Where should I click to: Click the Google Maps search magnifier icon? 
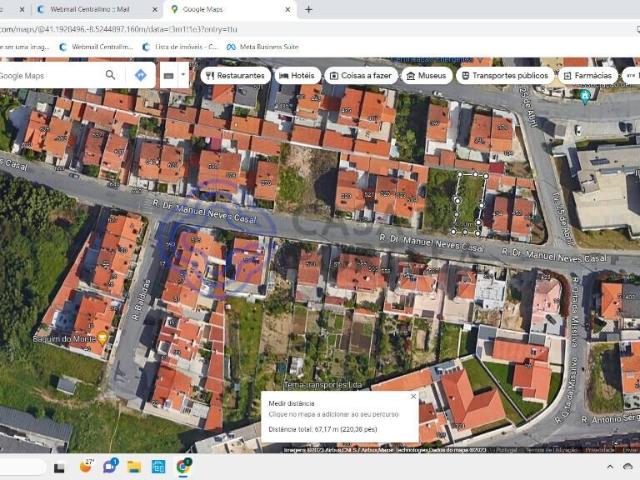(110, 75)
